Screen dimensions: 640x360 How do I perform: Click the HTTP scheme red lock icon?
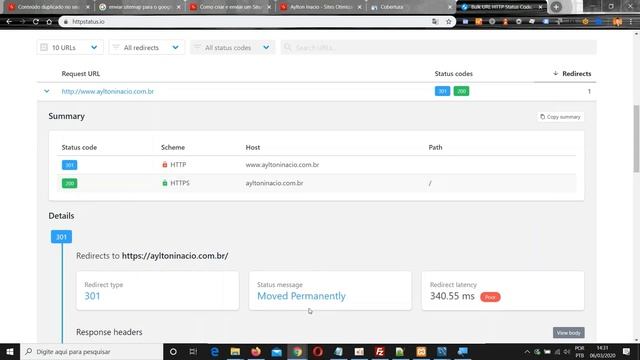[165, 164]
